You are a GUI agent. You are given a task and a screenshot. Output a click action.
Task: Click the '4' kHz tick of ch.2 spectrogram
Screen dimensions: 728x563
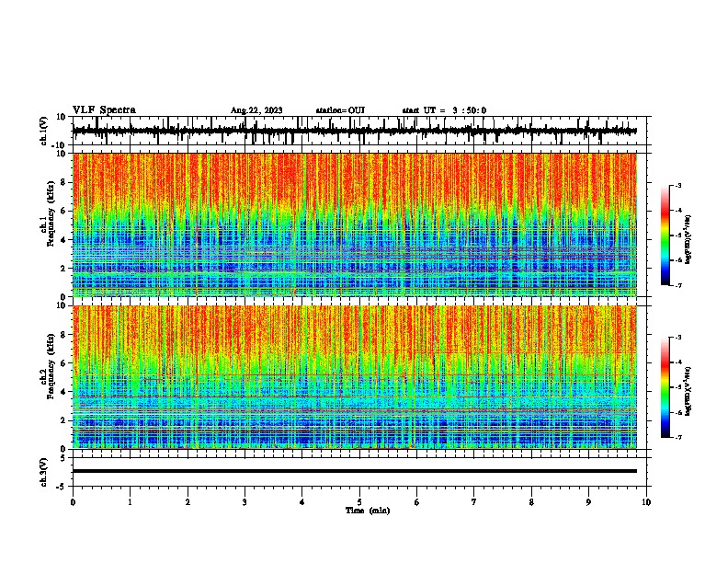tap(64, 392)
